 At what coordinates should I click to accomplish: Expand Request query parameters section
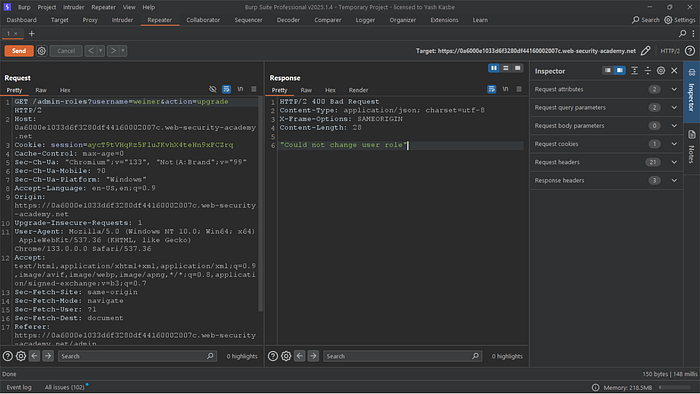[607, 108]
